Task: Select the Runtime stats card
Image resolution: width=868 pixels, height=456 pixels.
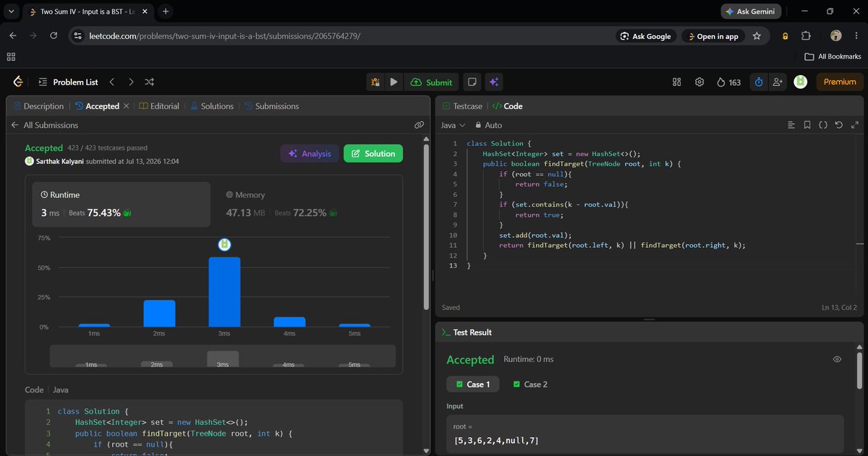Action: [122, 204]
